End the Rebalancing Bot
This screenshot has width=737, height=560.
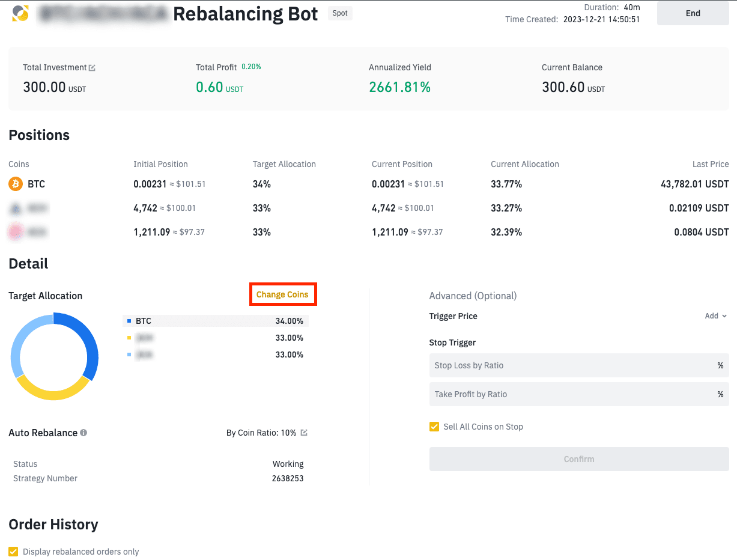pos(693,13)
